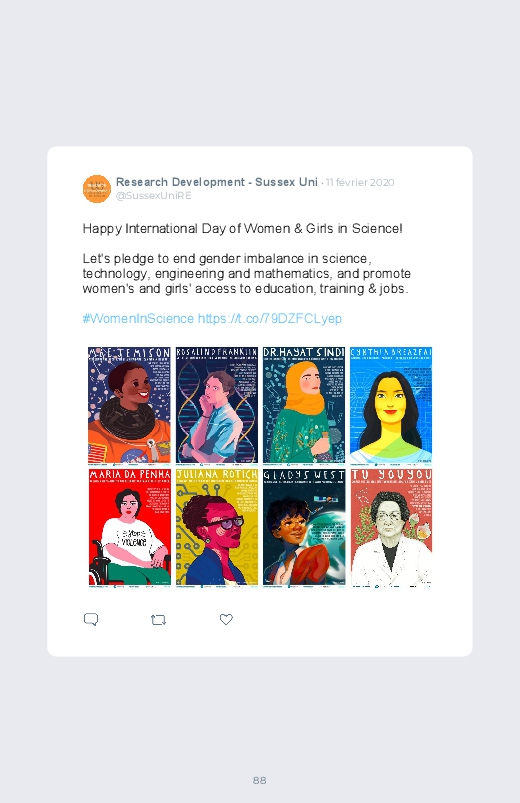520x803 pixels.
Task: Click the Happy International Day headline text
Action: pos(242,228)
